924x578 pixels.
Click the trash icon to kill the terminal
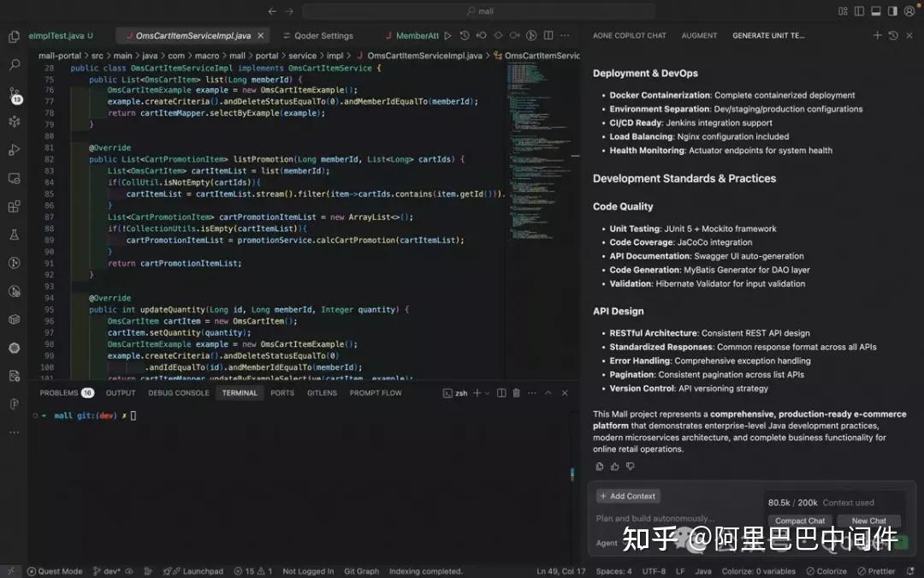point(516,393)
